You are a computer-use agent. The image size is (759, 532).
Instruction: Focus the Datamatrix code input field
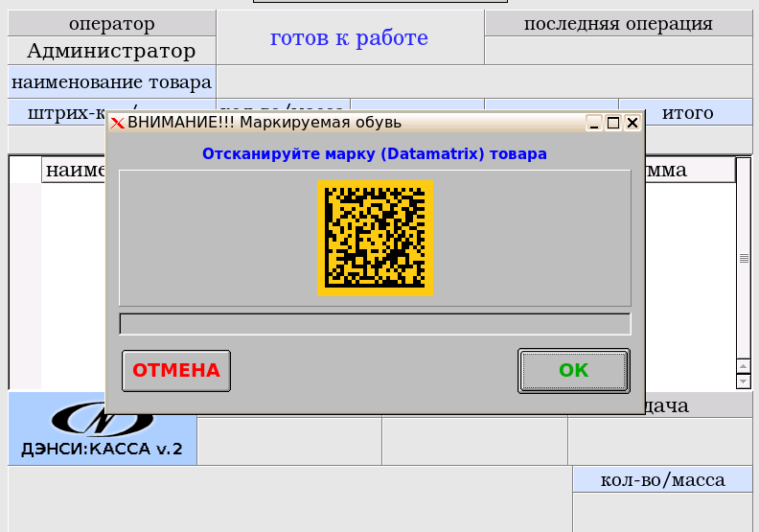pos(375,324)
